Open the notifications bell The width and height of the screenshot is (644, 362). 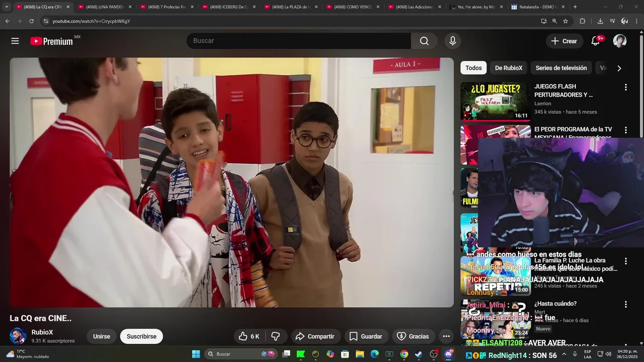click(596, 41)
